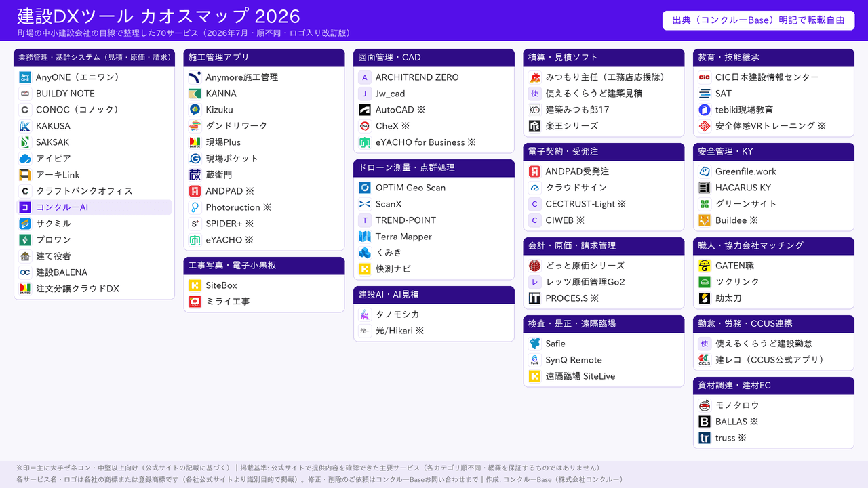The image size is (868, 488).
Task: Click the truss logo icon
Action: click(705, 438)
